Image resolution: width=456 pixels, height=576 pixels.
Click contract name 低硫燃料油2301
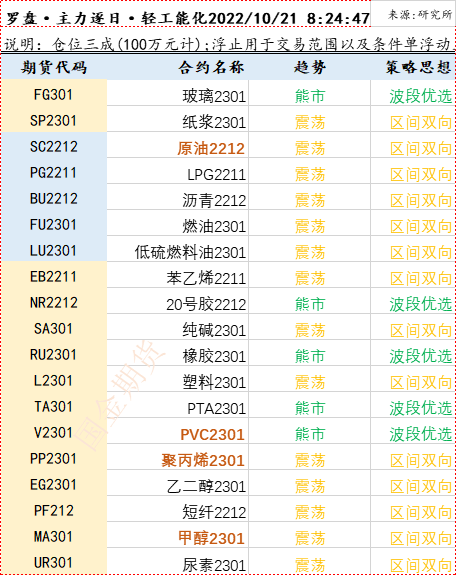tap(190, 253)
